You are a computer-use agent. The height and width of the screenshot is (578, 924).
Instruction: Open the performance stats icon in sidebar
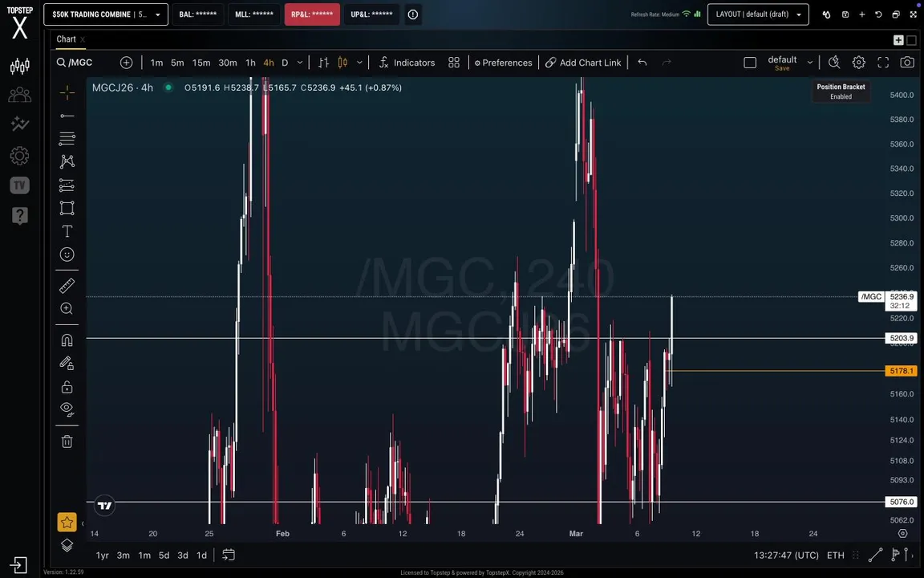[x=19, y=124]
